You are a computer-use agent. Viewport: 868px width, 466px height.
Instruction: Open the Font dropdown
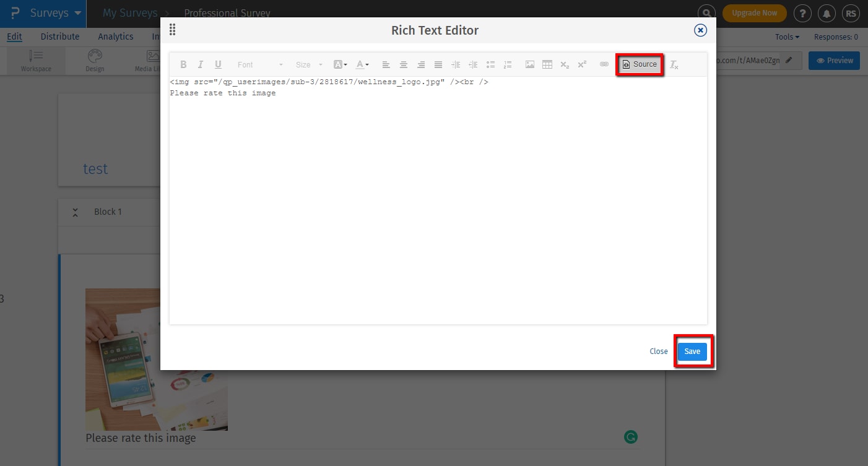(x=260, y=64)
